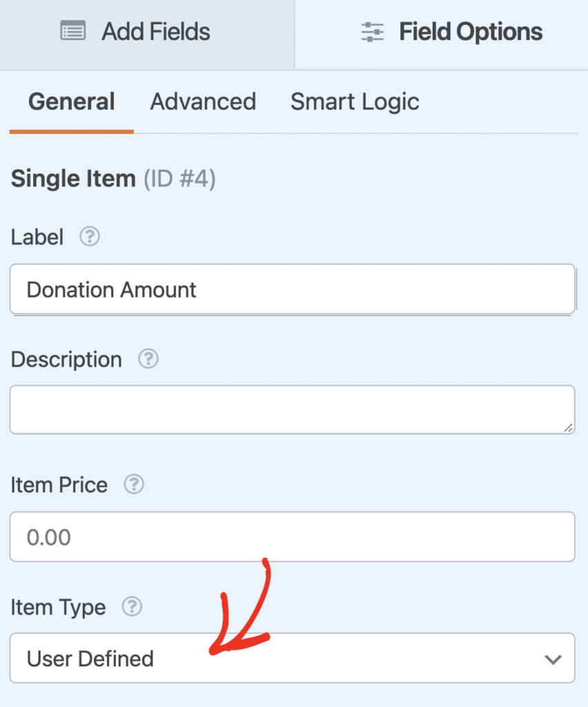Click the Field Options sliders icon

pos(372,30)
